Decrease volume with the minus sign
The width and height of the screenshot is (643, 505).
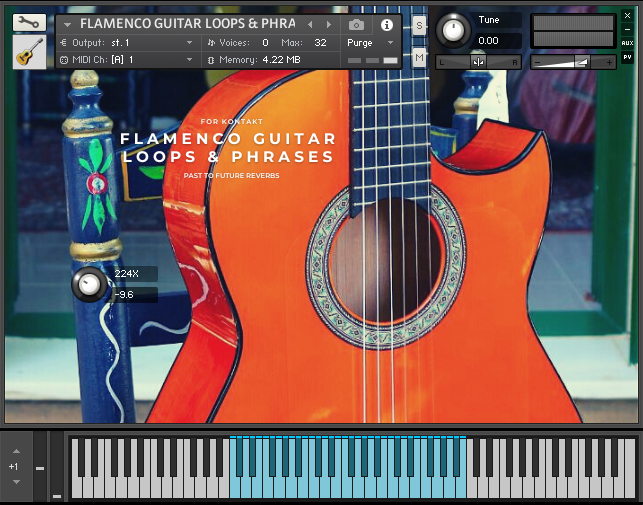538,63
